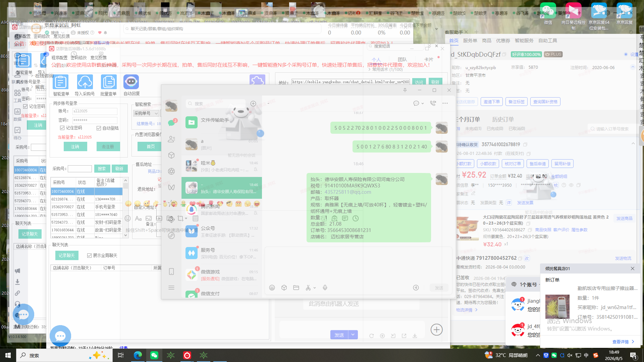This screenshot has width=644, height=362.
Task: Open the 历史订单 tab
Action: (x=502, y=119)
